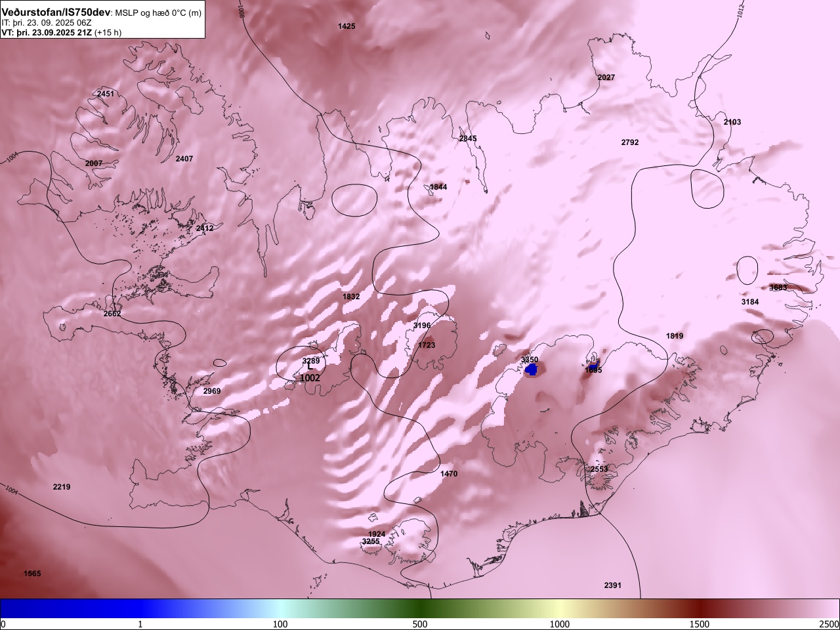Click the title 'Veðurstofan/IS750dev' in the header box
Viewport: 840px width, 630px height.
point(56,12)
